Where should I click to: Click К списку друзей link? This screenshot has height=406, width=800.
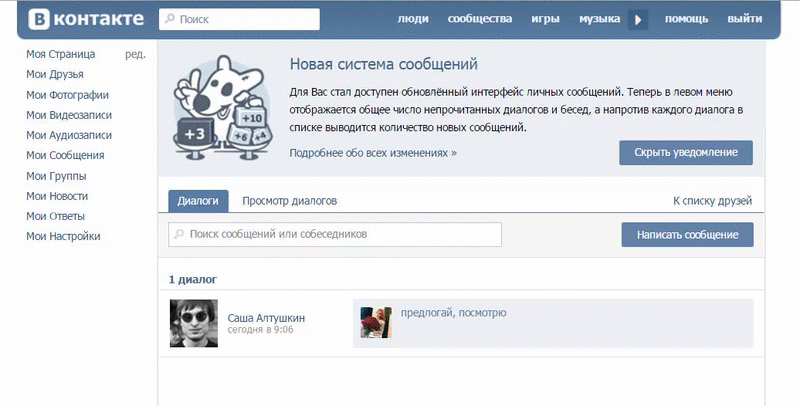point(712,201)
